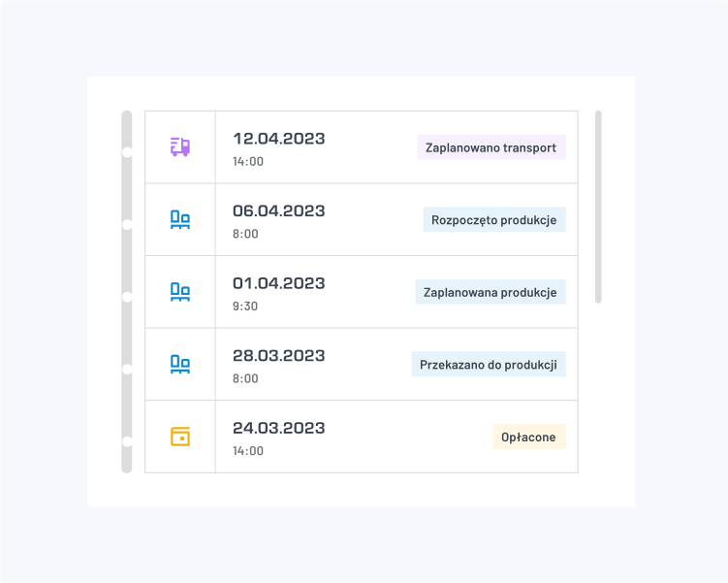
Task: Select the Opłacone status tag
Action: tap(529, 437)
